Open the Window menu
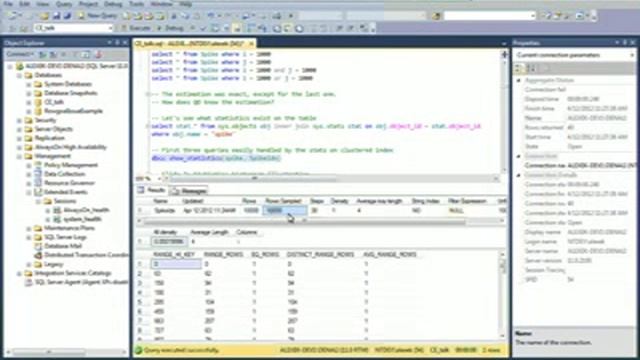The height and width of the screenshot is (360, 640). coord(162,4)
